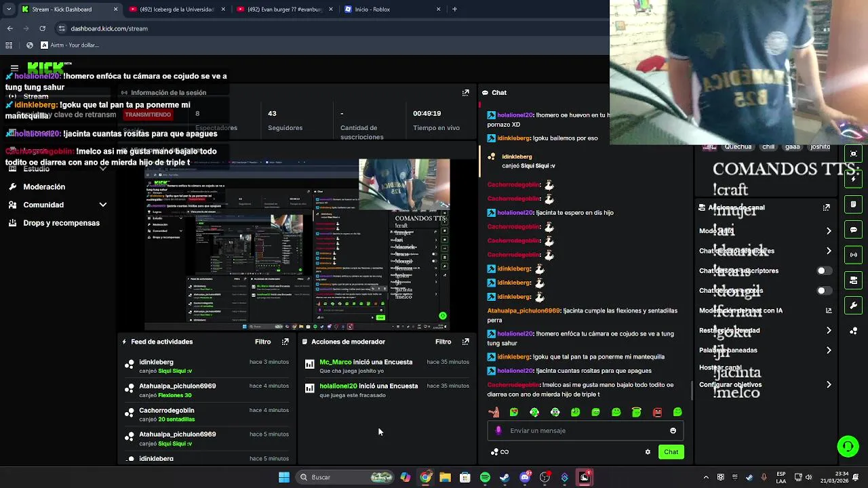
Task: Expand Modo lento options
Action: [x=829, y=231]
